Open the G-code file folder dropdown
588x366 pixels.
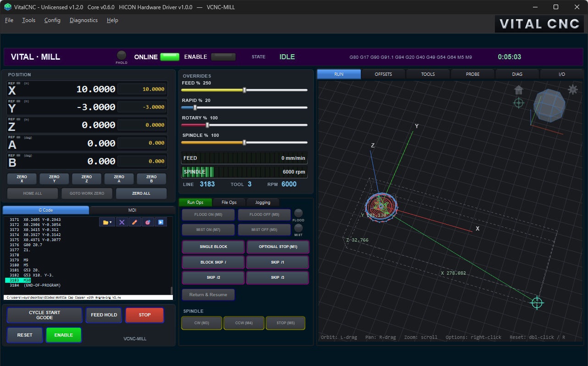click(x=107, y=222)
